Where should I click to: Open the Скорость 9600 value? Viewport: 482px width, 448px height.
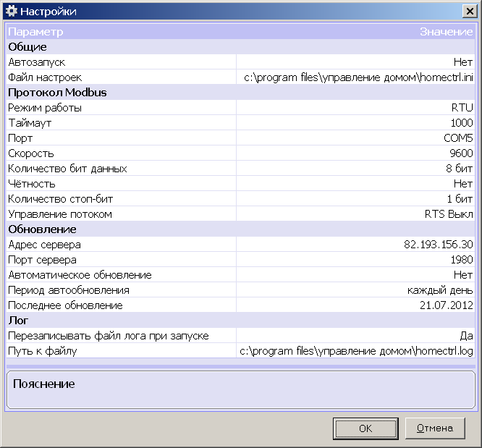point(460,153)
